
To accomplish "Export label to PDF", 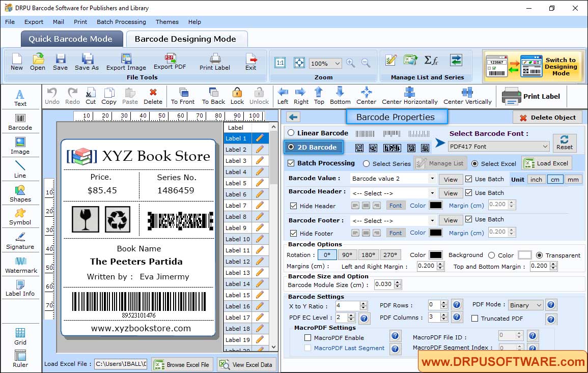I will click(x=170, y=62).
